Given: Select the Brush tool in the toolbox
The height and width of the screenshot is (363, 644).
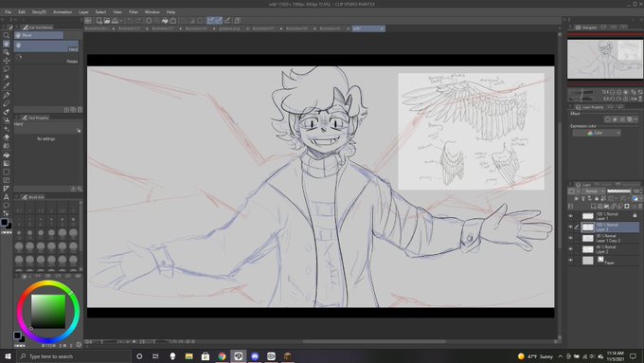Looking at the screenshot, I should tap(7, 112).
